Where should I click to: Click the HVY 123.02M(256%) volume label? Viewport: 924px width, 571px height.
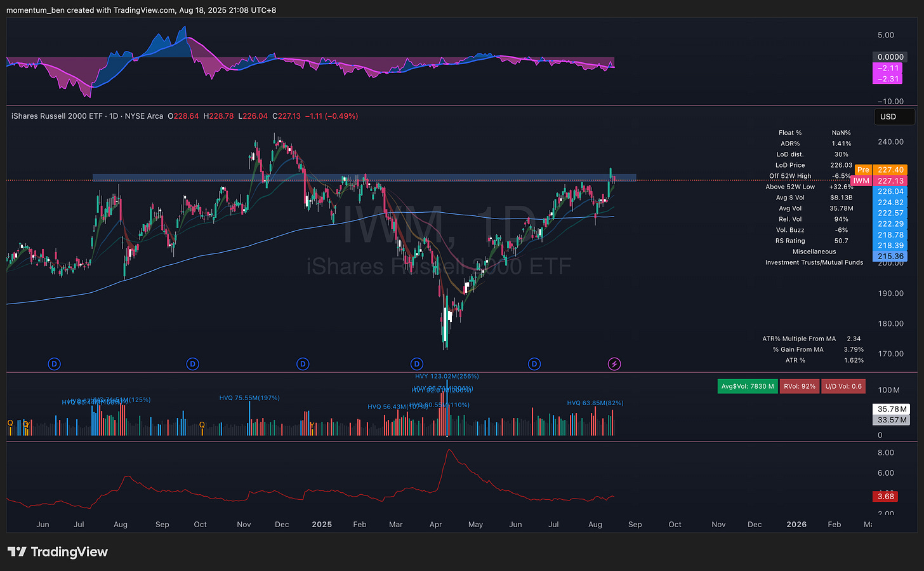(447, 377)
